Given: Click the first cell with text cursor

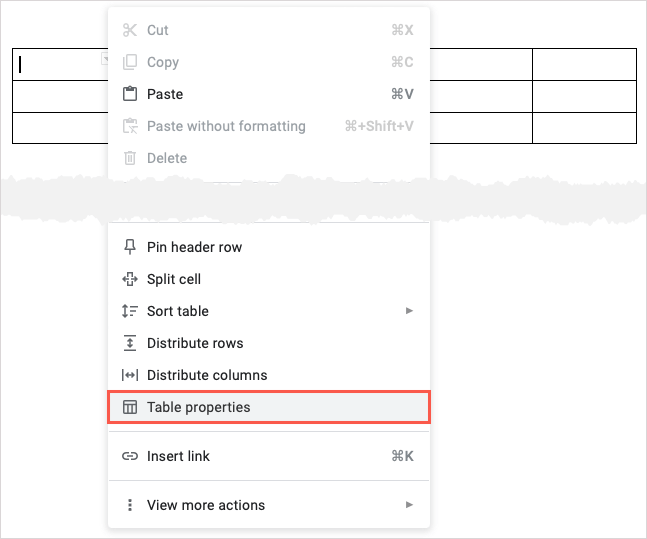Looking at the screenshot, I should point(60,64).
